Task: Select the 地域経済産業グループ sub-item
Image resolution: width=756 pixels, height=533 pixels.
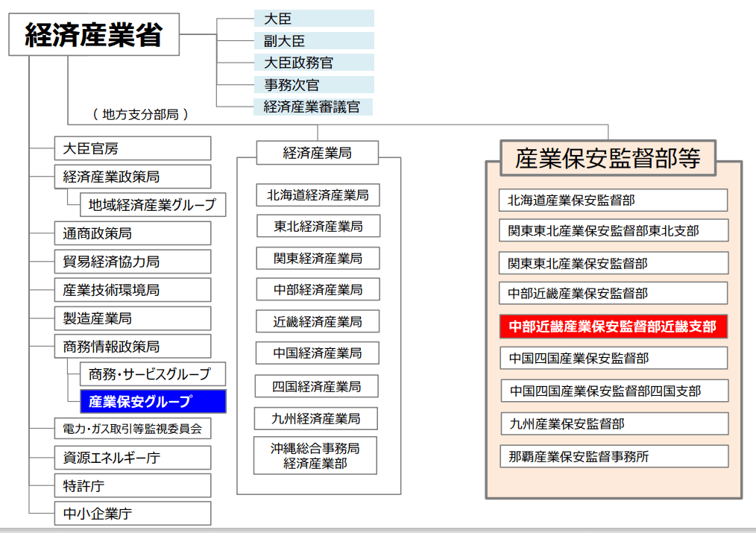Action: coord(153,204)
